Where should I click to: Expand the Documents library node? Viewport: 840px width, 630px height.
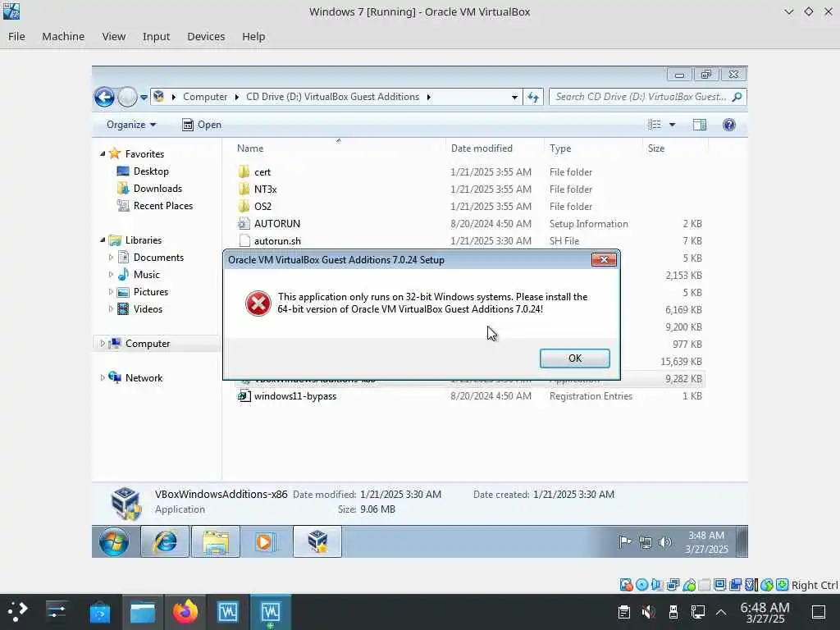pos(111,258)
